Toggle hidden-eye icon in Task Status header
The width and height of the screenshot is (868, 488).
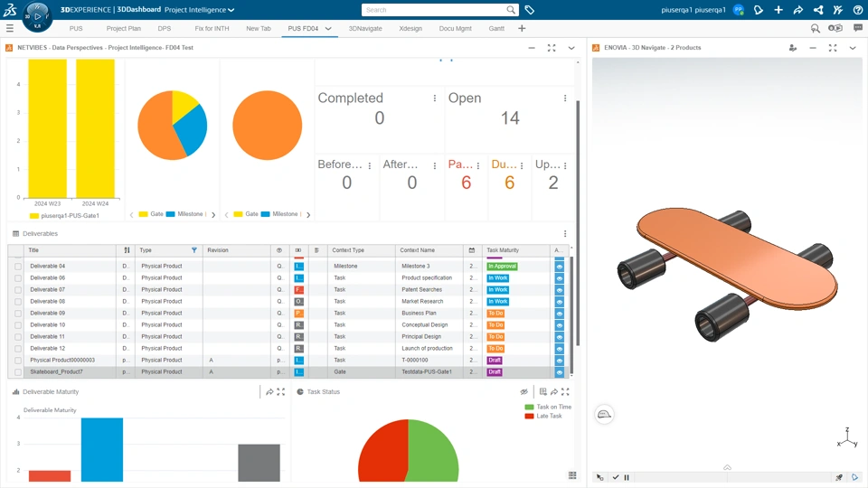[524, 391]
